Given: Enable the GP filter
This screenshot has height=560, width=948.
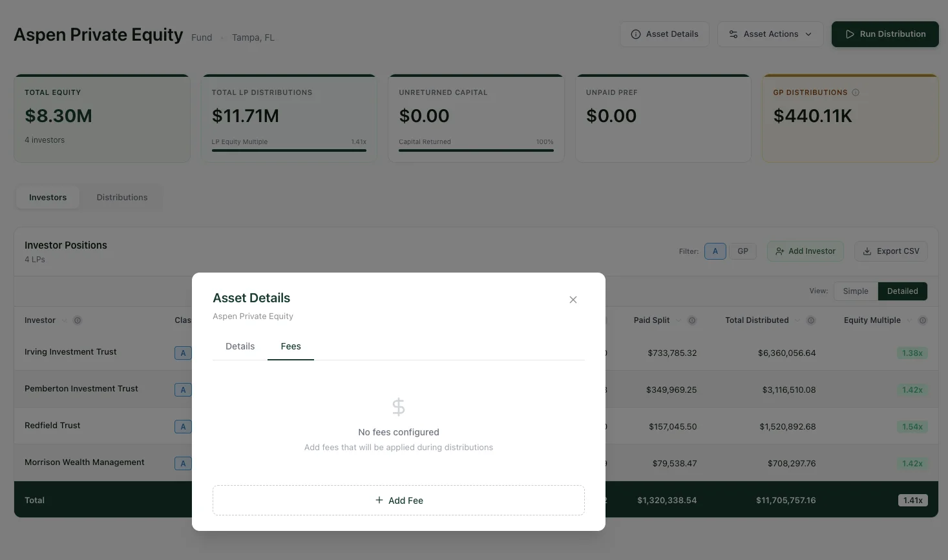Looking at the screenshot, I should click(743, 251).
